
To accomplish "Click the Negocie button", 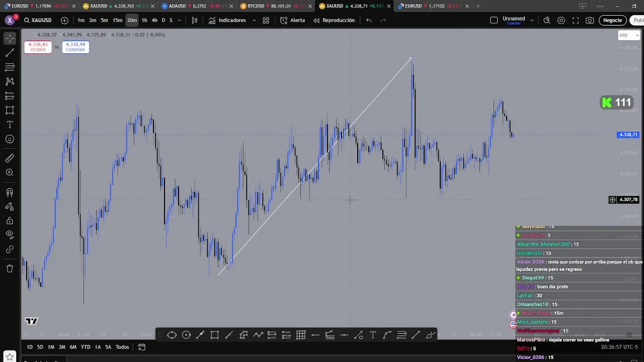I will (x=612, y=20).
